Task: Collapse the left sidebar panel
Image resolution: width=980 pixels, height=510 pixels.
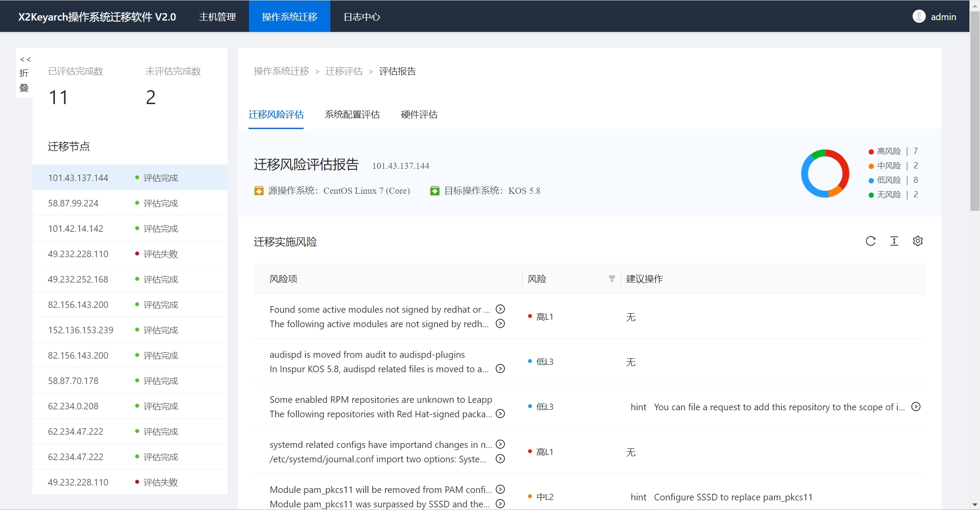Action: [x=24, y=73]
